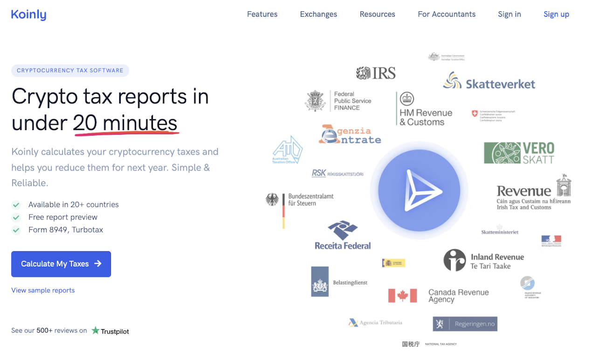Click the Skatteverket logo
This screenshot has width=592, height=364.
click(489, 81)
